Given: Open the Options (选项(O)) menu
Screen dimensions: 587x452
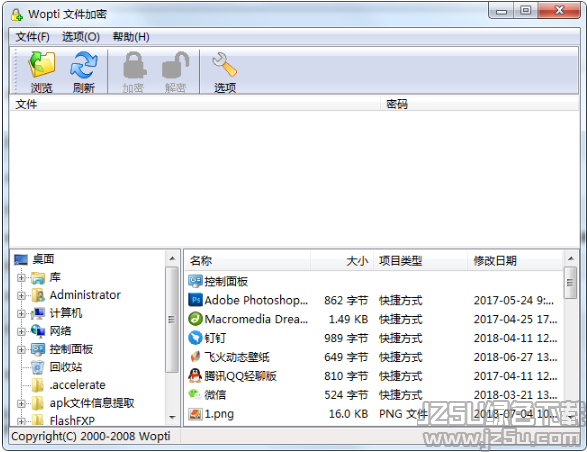Looking at the screenshot, I should coord(81,37).
